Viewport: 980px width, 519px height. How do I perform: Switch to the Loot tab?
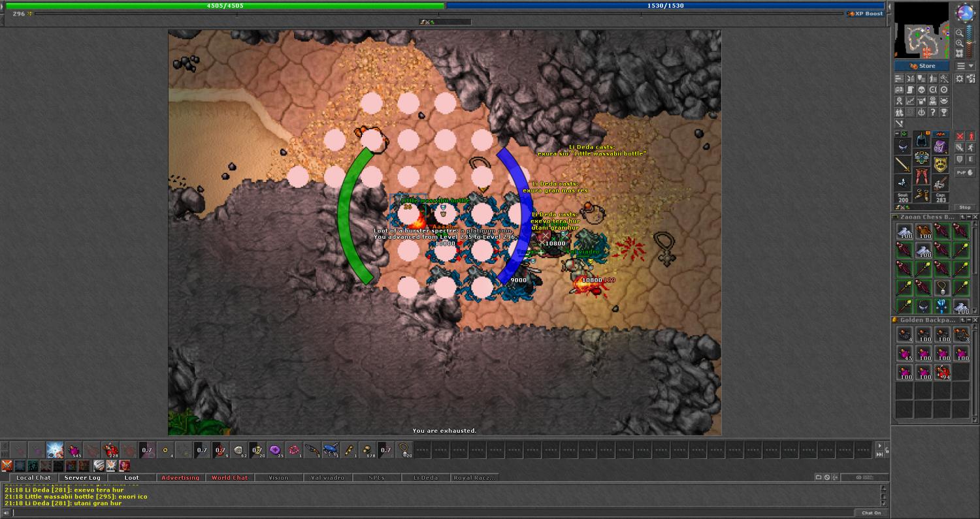(x=131, y=478)
